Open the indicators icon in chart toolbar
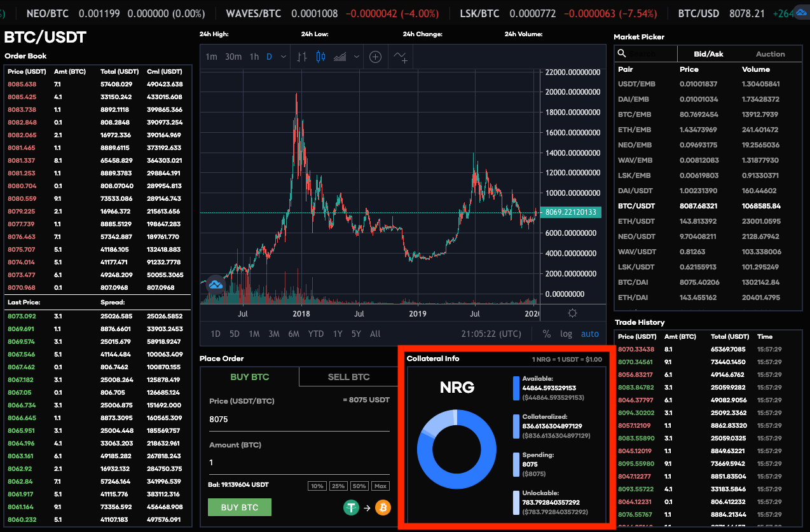The width and height of the screenshot is (810, 532). tap(401, 57)
